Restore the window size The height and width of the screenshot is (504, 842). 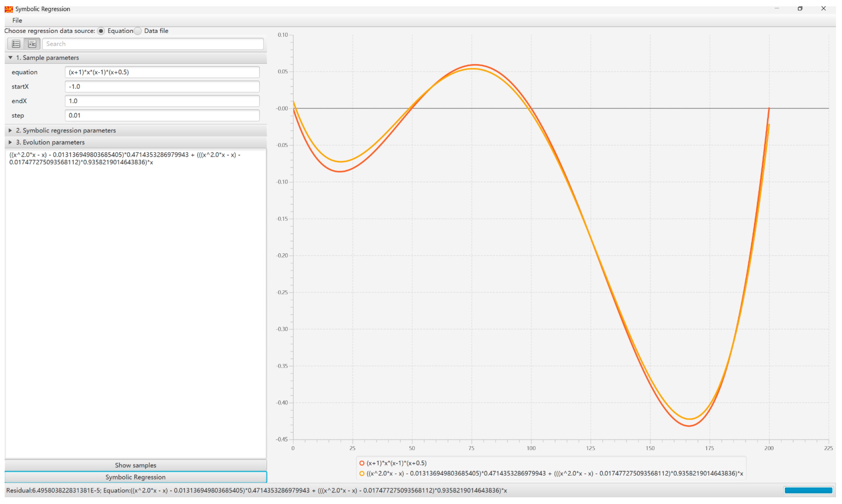pyautogui.click(x=800, y=9)
